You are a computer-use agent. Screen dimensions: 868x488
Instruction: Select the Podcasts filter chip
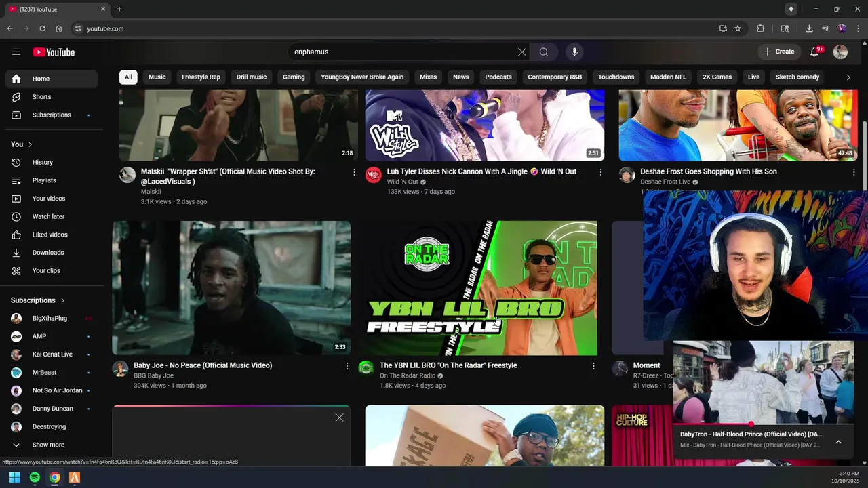click(x=498, y=77)
